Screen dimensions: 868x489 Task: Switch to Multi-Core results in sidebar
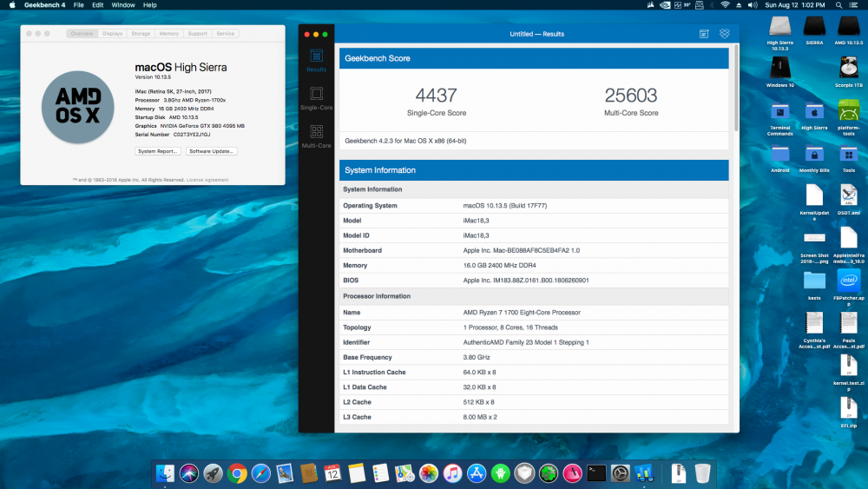click(x=316, y=136)
